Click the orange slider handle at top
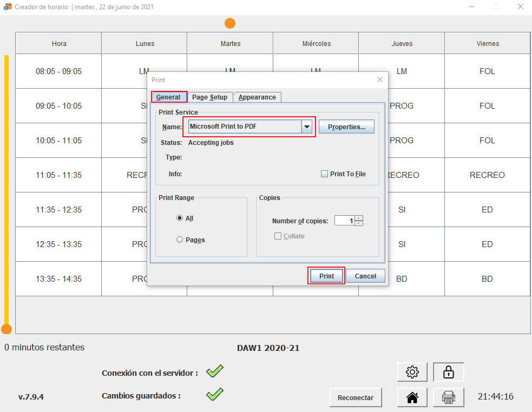The height and width of the screenshot is (412, 532). 230,23
